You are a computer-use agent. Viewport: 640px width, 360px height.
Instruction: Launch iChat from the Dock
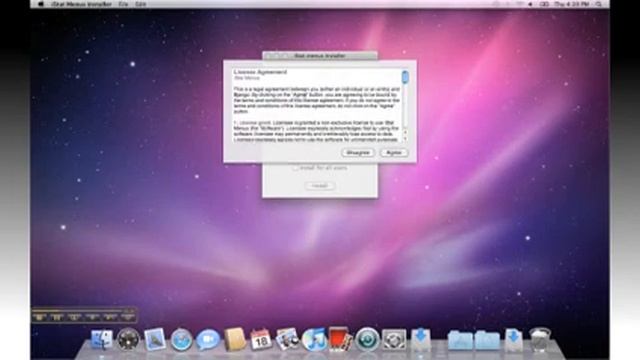point(208,340)
